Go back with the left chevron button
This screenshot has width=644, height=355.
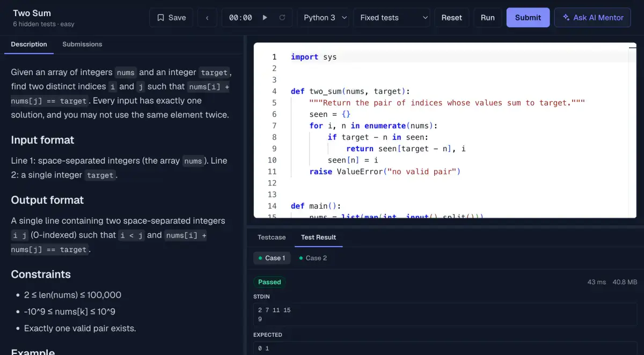click(x=207, y=18)
